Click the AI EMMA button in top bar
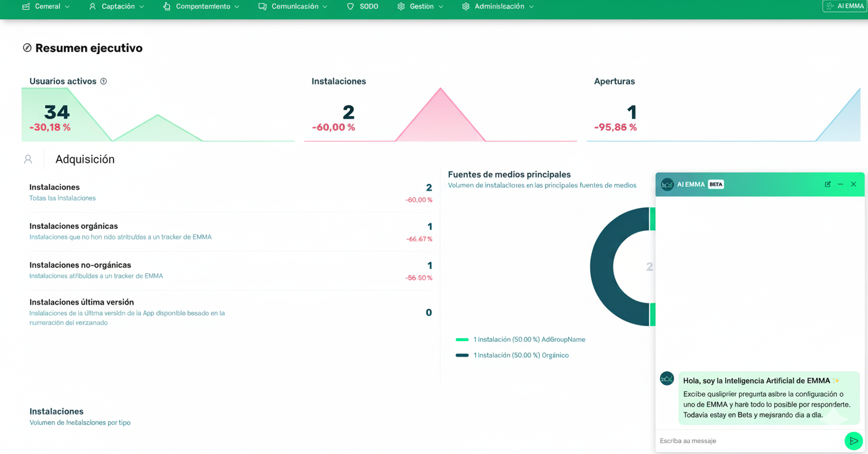The image size is (868, 454). [x=845, y=6]
